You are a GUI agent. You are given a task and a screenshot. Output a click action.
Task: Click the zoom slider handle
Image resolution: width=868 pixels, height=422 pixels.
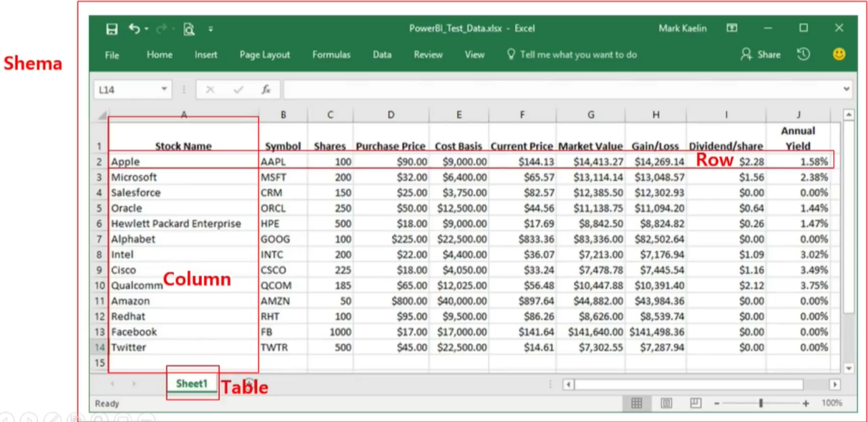click(761, 403)
